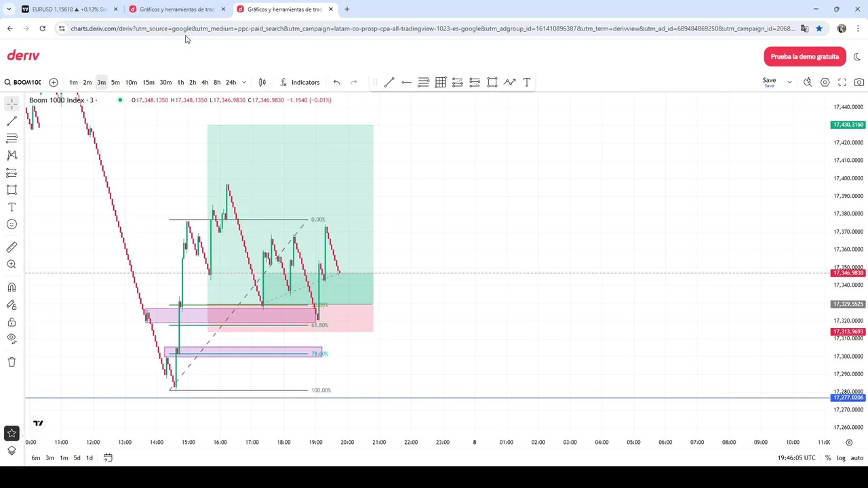Image resolution: width=868 pixels, height=488 pixels.
Task: Select the 5m timeframe
Action: click(x=115, y=83)
